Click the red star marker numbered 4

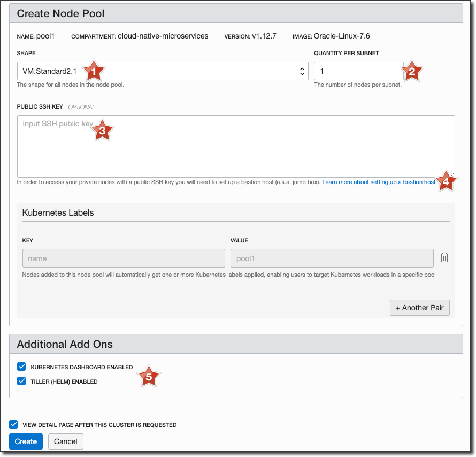[446, 181]
